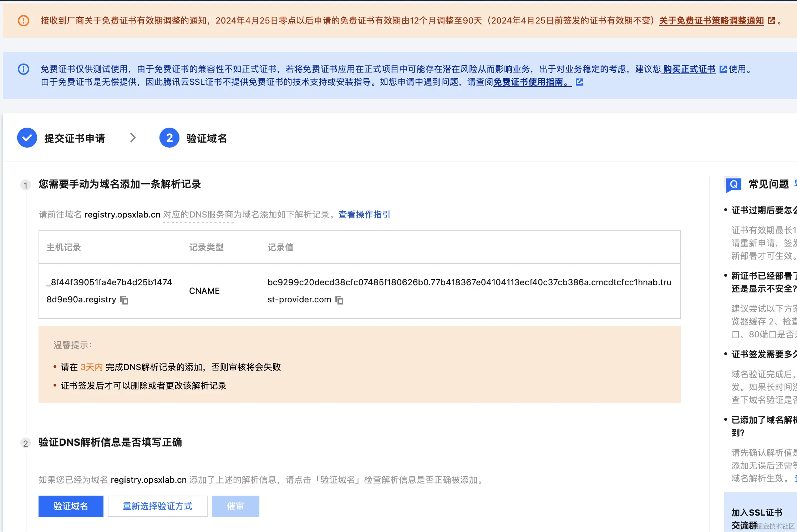Click the step 2 number badge
797x532 pixels.
tap(169, 138)
